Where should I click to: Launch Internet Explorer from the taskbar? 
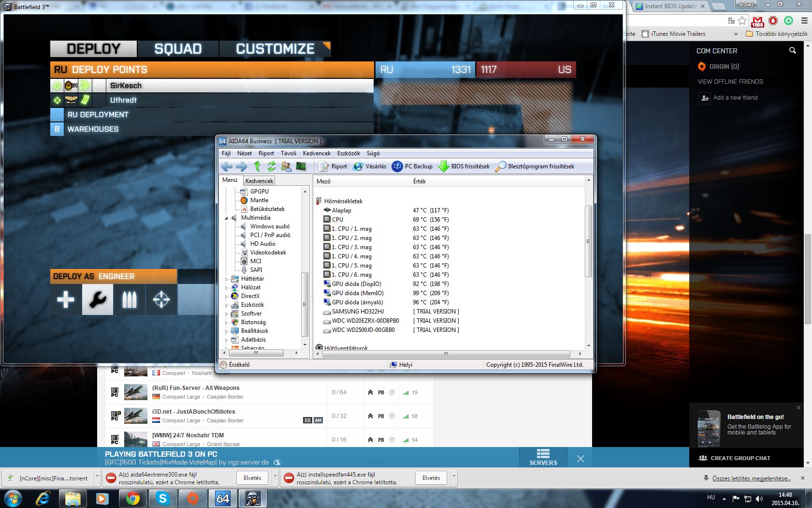pyautogui.click(x=43, y=498)
